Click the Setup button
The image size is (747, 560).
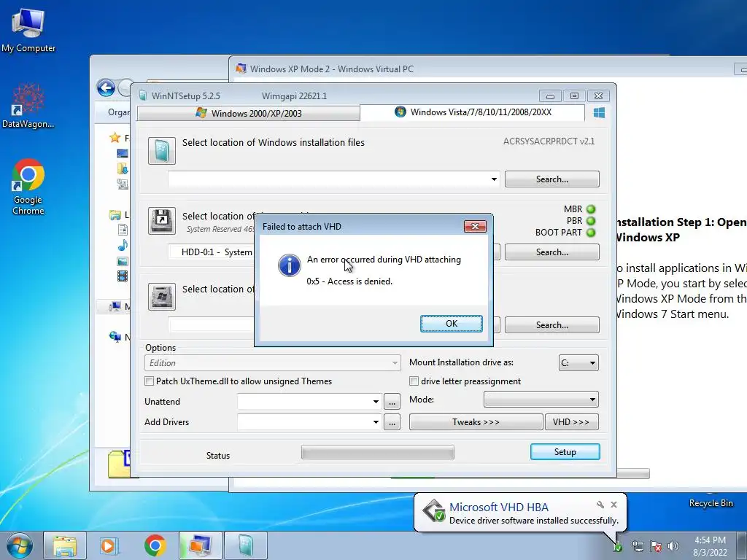click(x=565, y=452)
